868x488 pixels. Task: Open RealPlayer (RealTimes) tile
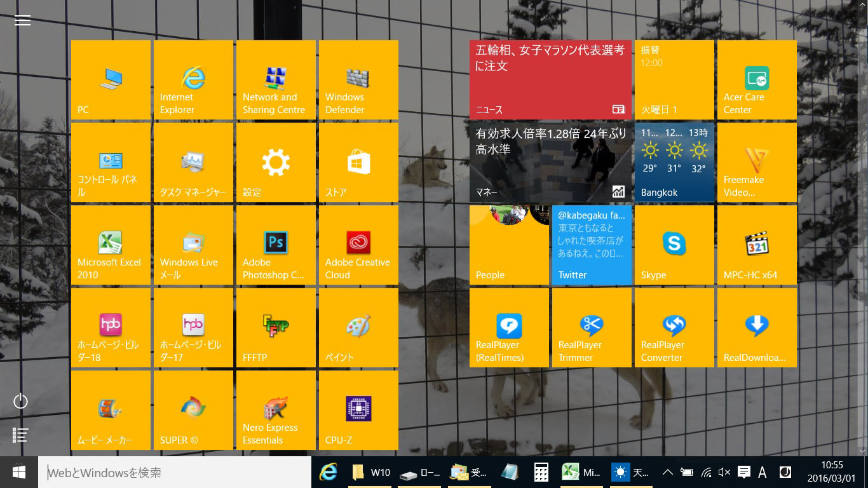[509, 327]
